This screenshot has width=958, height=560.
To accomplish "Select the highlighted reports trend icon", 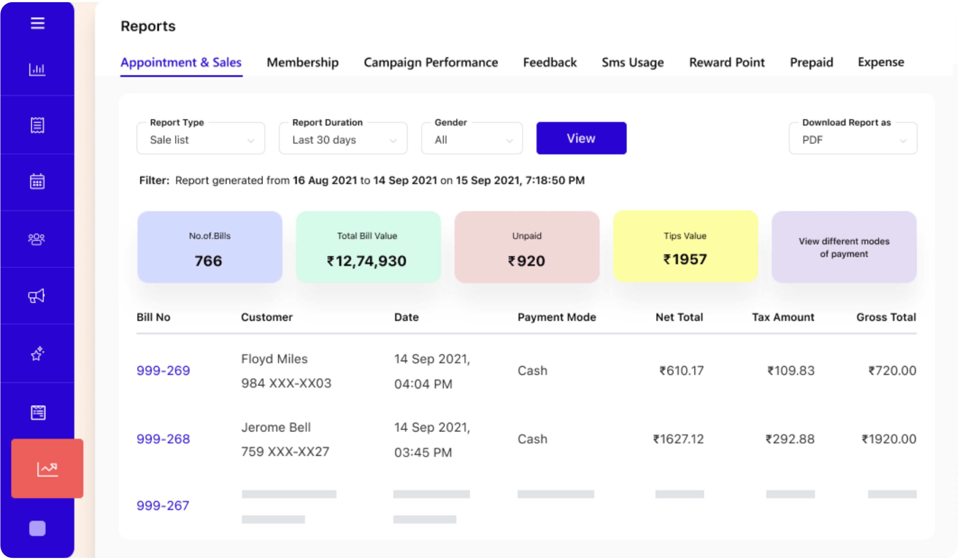I will (47, 468).
